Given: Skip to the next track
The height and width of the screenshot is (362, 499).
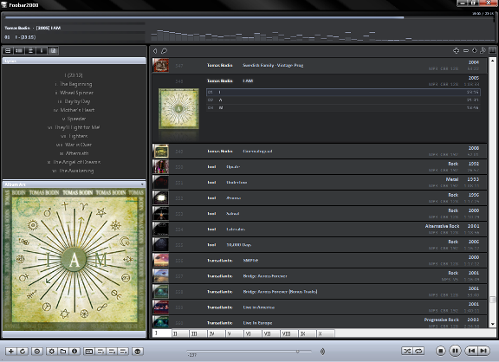Looking at the screenshot, I should pyautogui.click(x=484, y=351).
